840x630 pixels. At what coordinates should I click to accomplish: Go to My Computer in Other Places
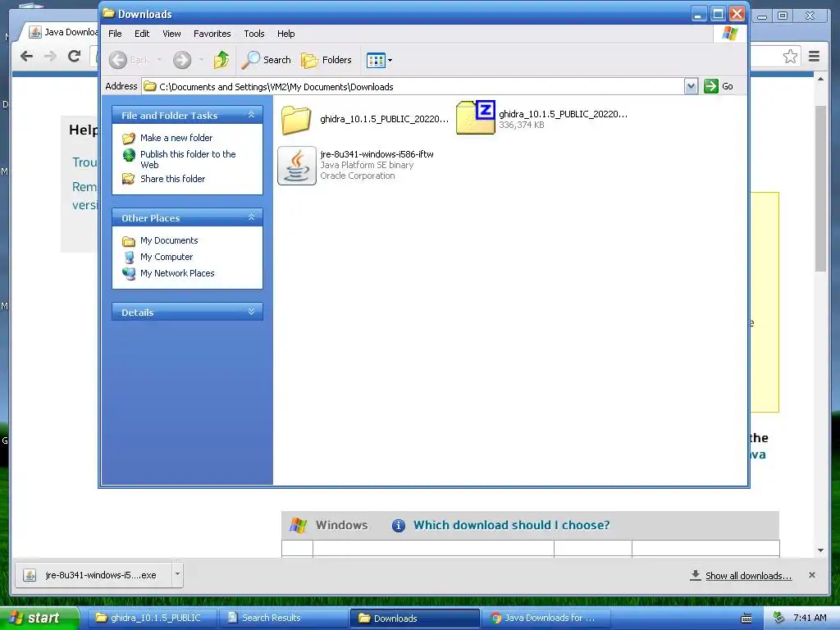point(166,257)
